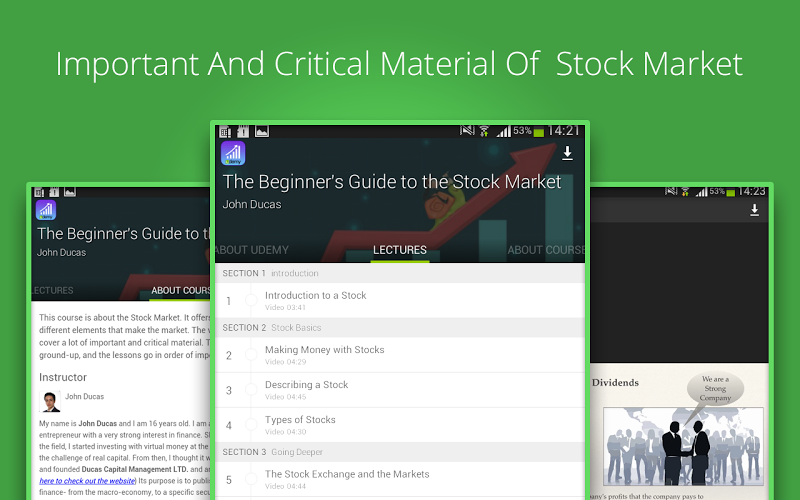Select the LECTURES tab in the left phone

[x=53, y=290]
